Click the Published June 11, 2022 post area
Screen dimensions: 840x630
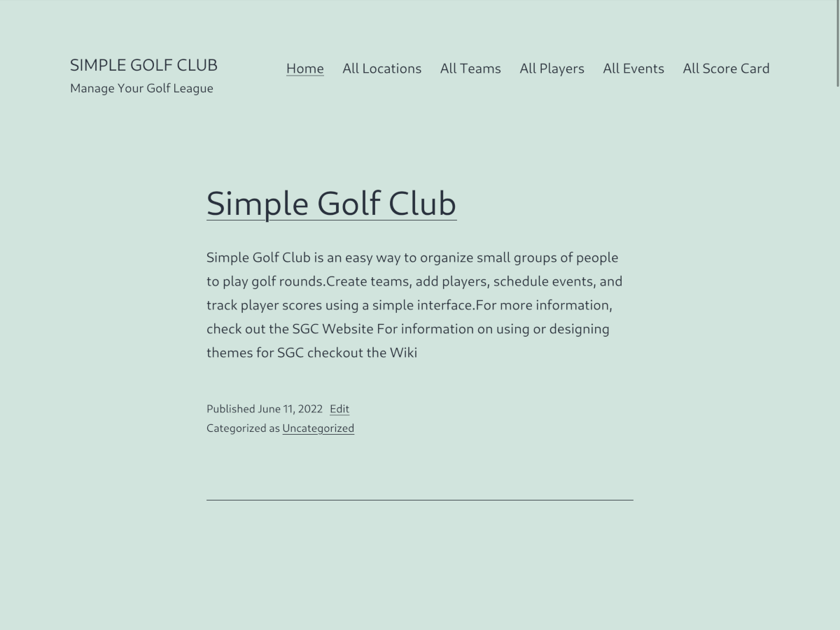[x=264, y=409]
